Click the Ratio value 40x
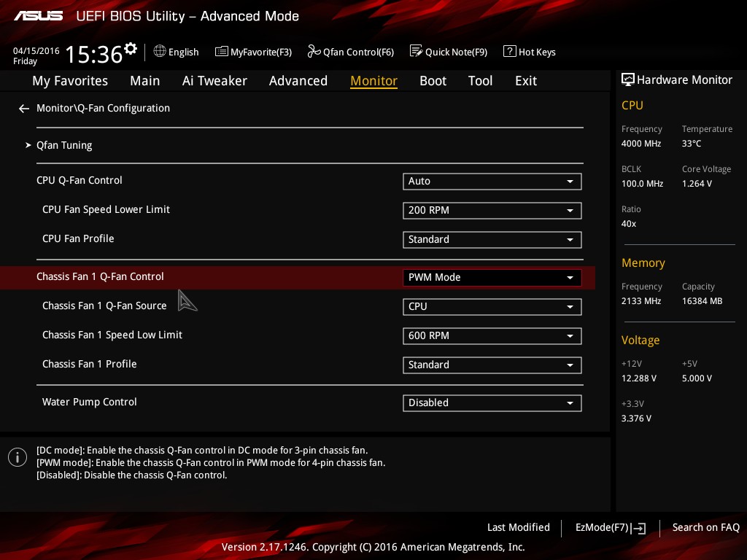The image size is (747, 560). pyautogui.click(x=629, y=224)
